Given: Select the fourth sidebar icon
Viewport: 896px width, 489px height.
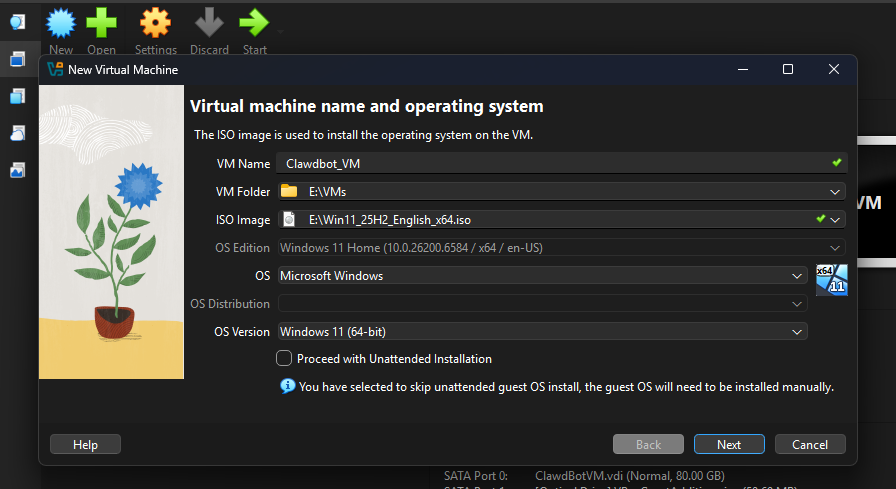Looking at the screenshot, I should (x=18, y=133).
